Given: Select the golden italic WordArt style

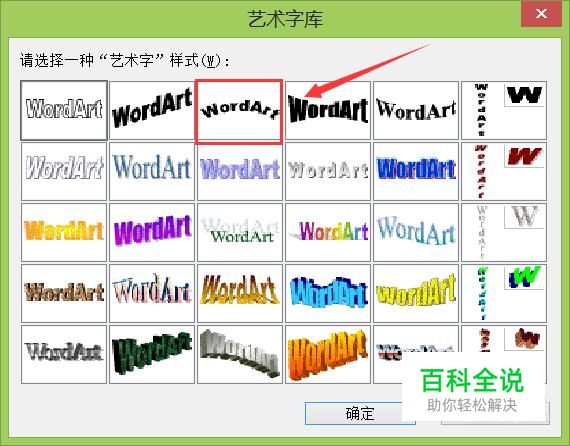Looking at the screenshot, I should (x=240, y=294).
